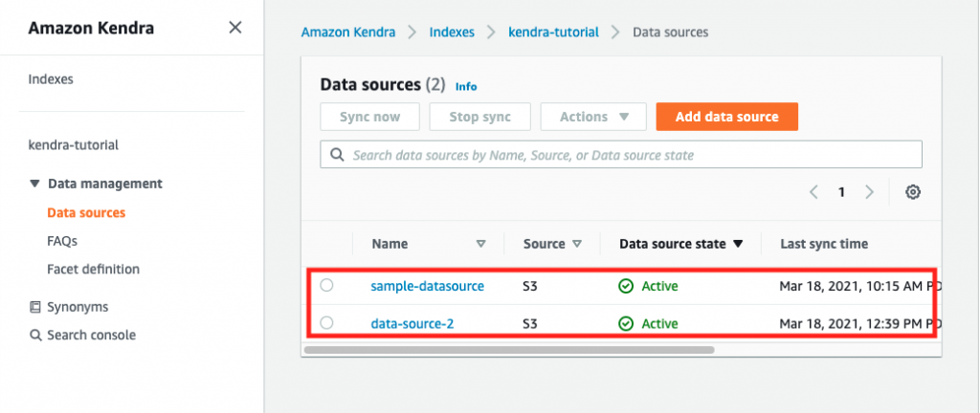Open Facet definition in the sidebar
980x413 pixels.
pos(93,270)
